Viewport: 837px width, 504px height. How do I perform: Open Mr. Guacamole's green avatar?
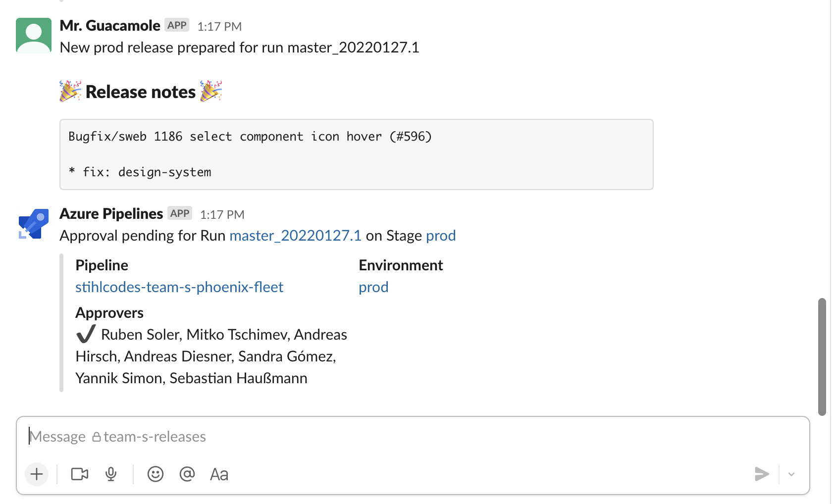[34, 36]
